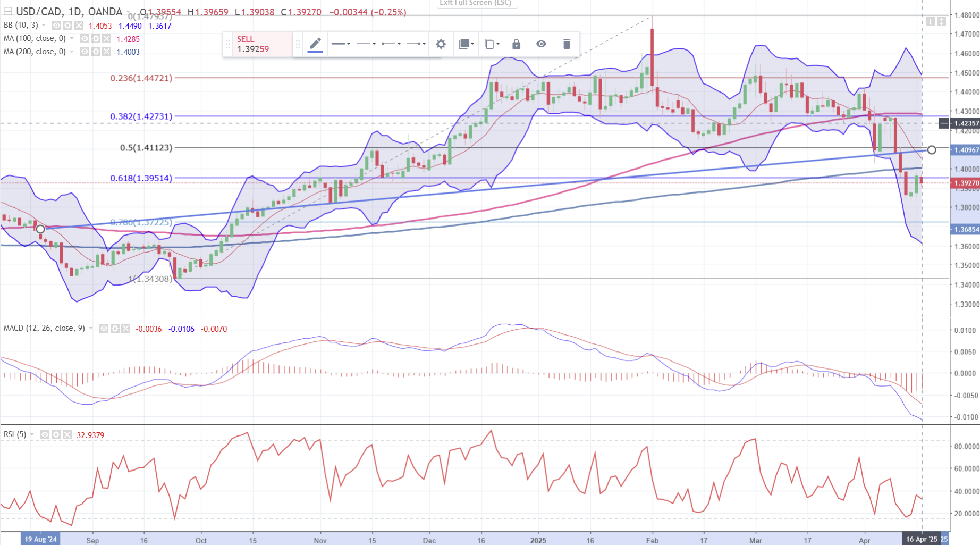Collapse the USD/CAD legend toggle box
The width and height of the screenshot is (980, 545).
7,11
